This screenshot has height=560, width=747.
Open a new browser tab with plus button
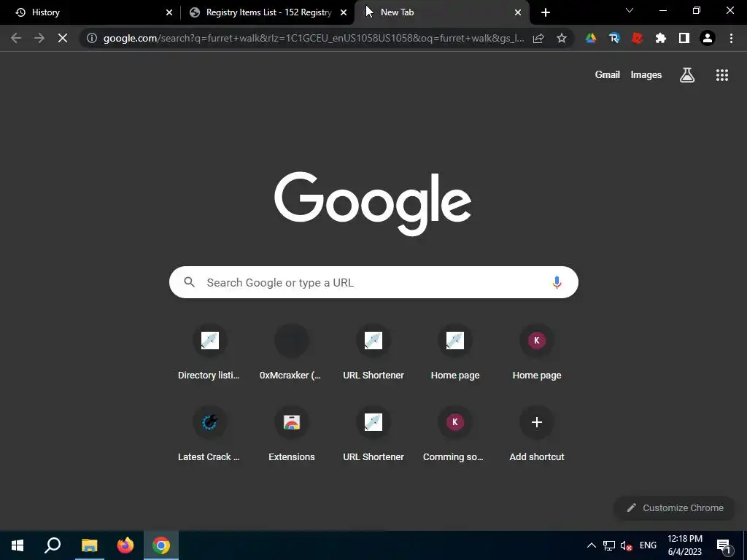point(546,12)
